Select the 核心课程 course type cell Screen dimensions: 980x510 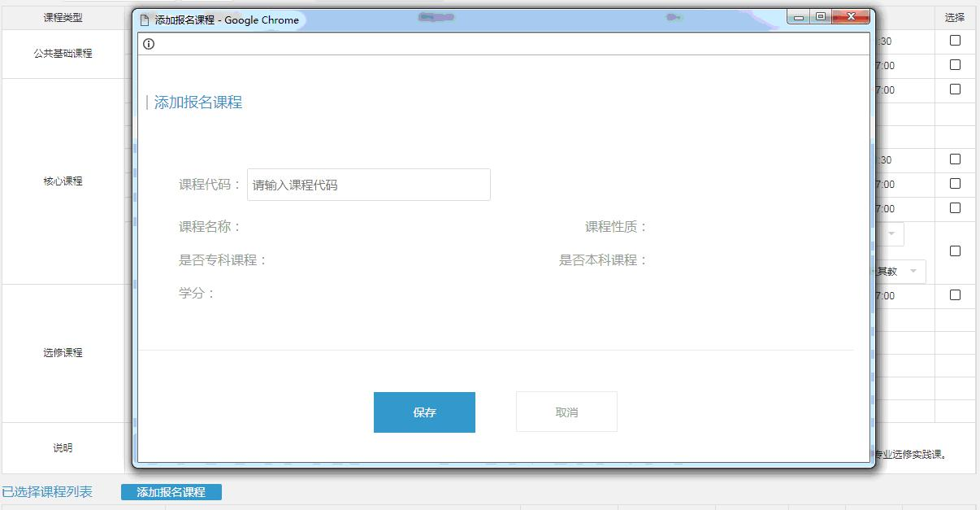[x=63, y=181]
